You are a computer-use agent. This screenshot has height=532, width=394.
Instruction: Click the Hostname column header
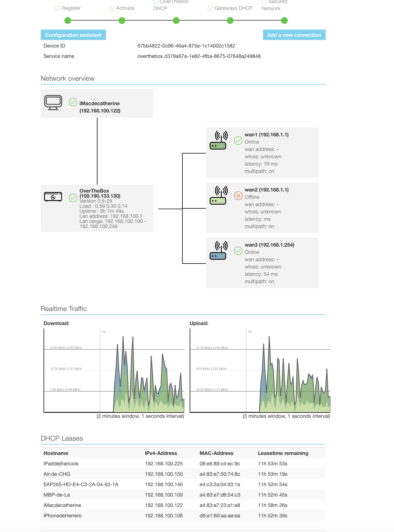56,453
